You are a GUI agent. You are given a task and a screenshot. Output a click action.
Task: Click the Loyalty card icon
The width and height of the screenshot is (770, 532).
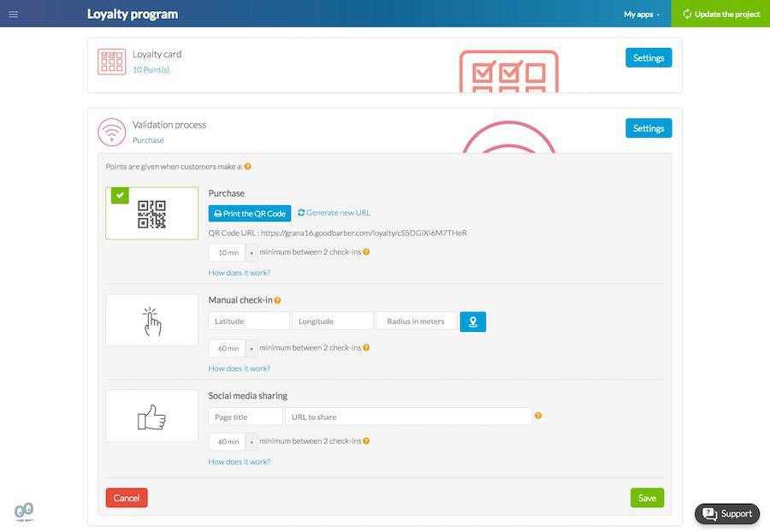click(111, 62)
